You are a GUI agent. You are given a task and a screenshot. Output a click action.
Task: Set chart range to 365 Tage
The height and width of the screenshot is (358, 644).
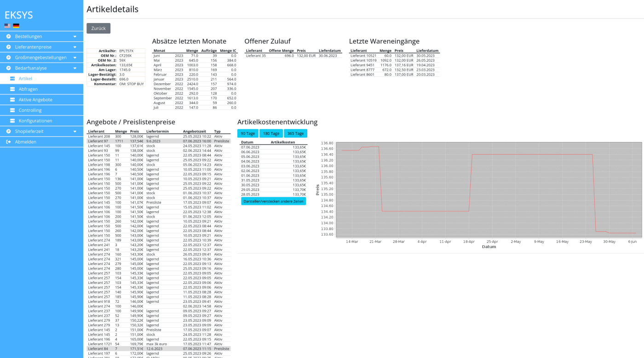[x=295, y=133]
